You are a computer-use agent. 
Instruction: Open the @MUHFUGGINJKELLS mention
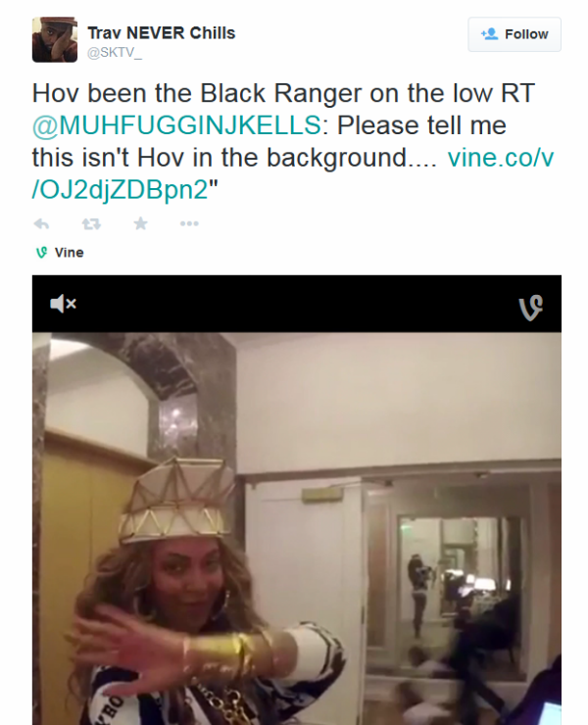[x=176, y=125]
